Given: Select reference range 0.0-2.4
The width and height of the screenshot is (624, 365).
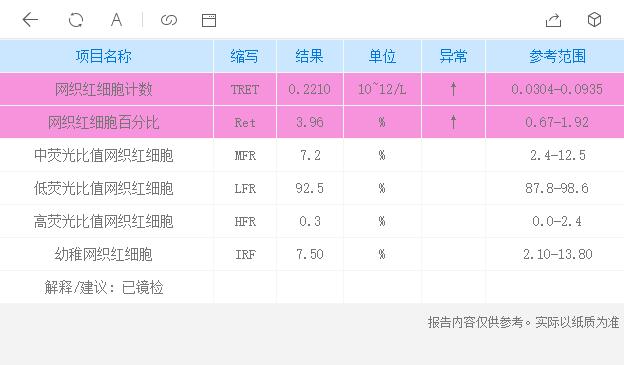Looking at the screenshot, I should point(557,221).
